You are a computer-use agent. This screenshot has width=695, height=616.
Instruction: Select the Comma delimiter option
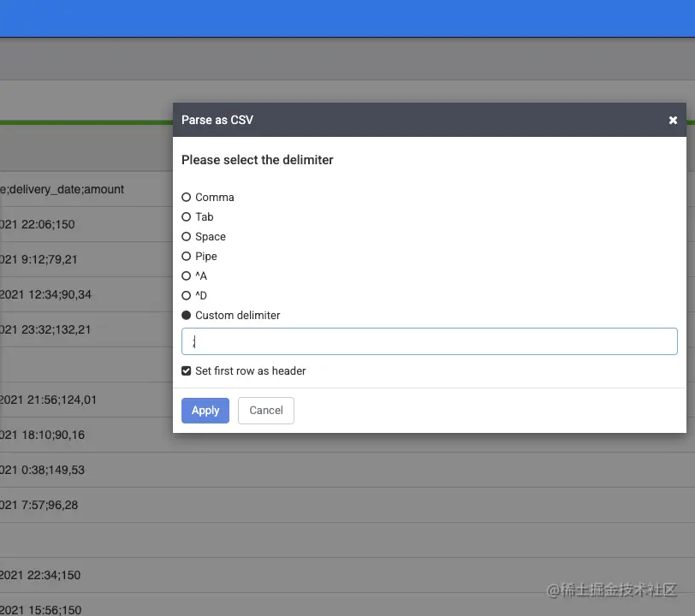click(187, 198)
